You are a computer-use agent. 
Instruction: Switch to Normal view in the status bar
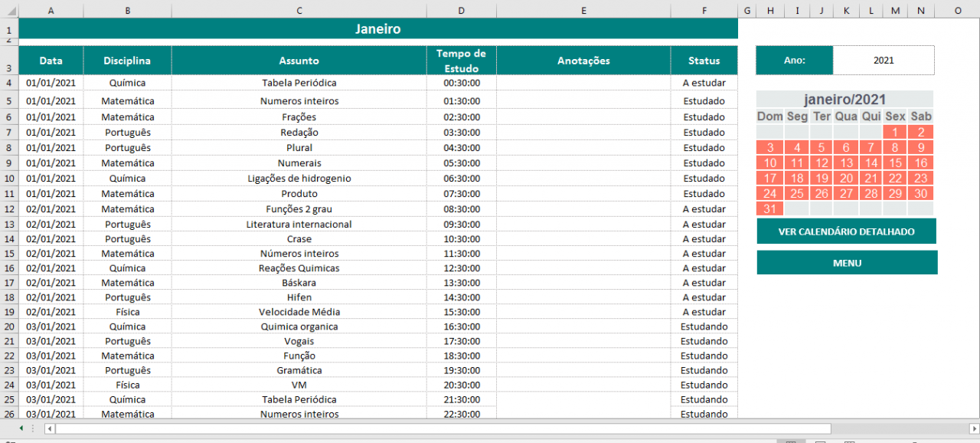tap(790, 440)
